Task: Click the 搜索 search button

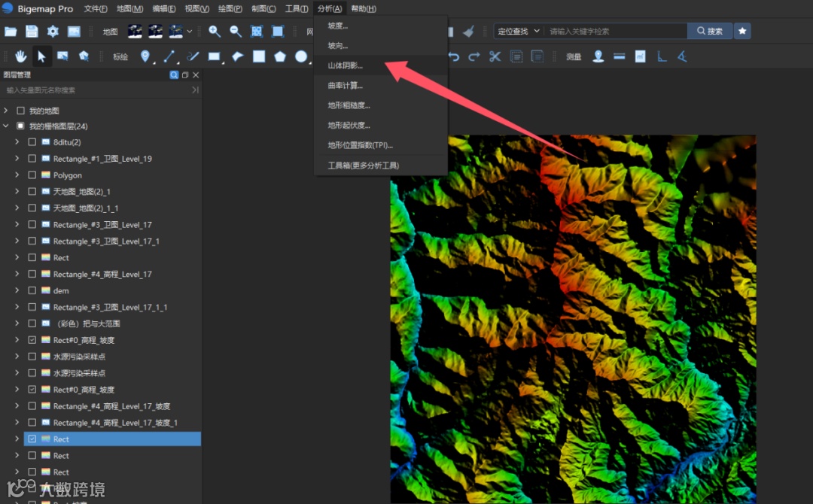Action: (x=709, y=31)
